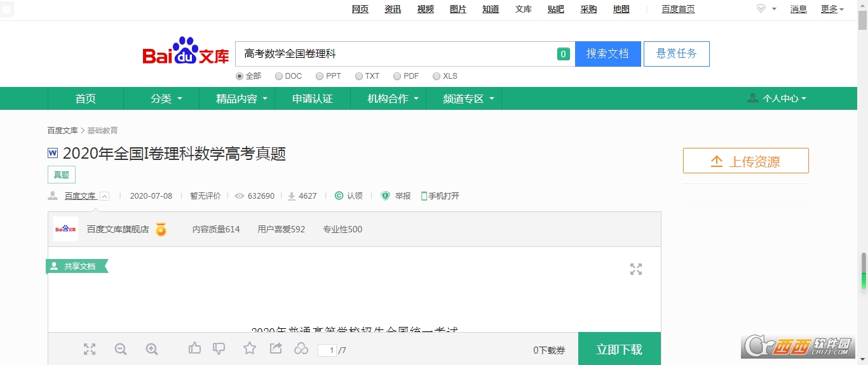
Task: Click the gold medal badge icon
Action: point(161,229)
